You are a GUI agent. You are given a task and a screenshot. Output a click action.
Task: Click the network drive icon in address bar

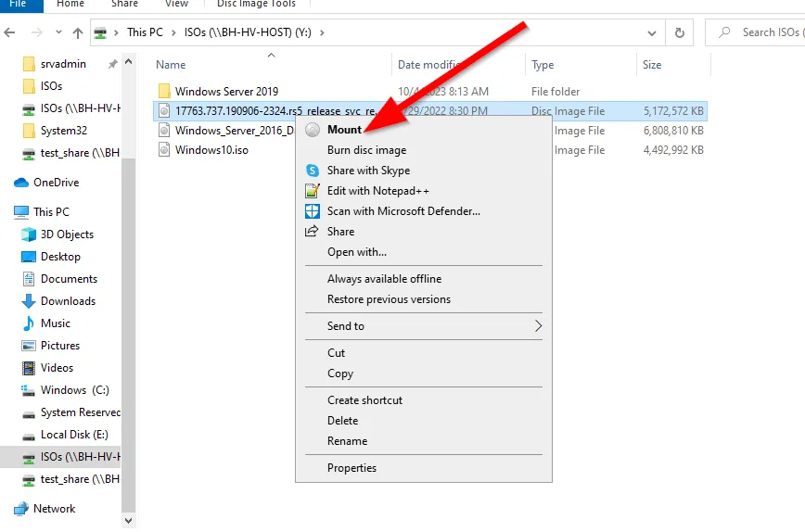point(100,33)
